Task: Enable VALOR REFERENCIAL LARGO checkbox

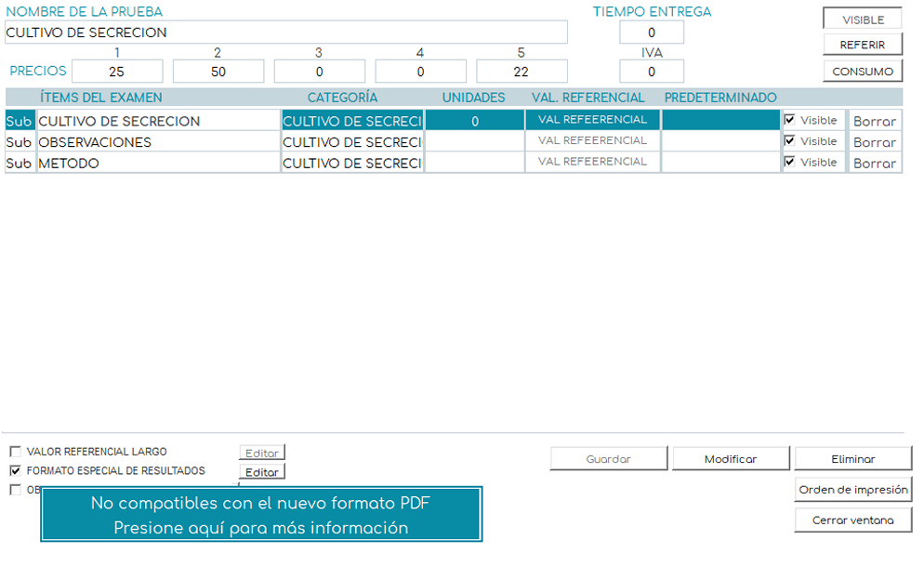Action: [15, 452]
